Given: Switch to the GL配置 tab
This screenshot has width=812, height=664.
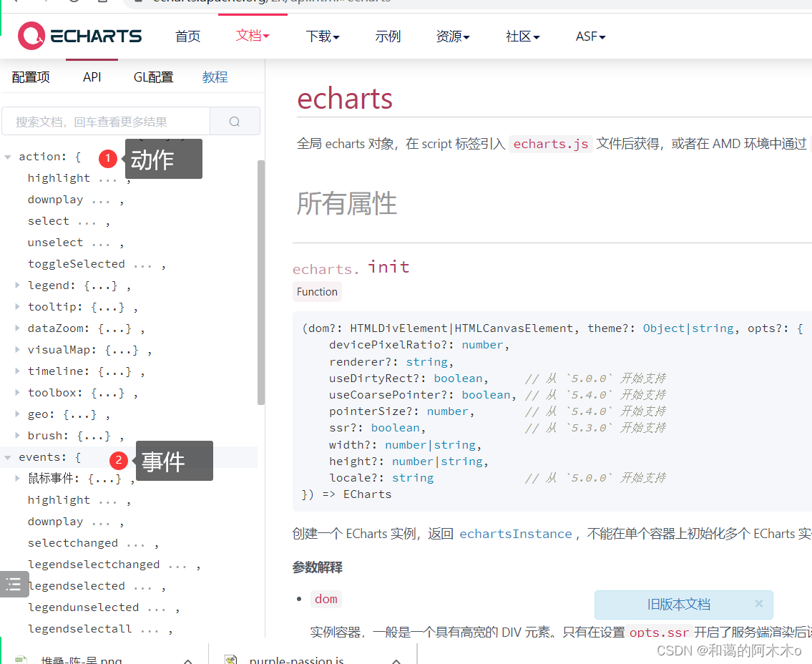Looking at the screenshot, I should tap(153, 77).
